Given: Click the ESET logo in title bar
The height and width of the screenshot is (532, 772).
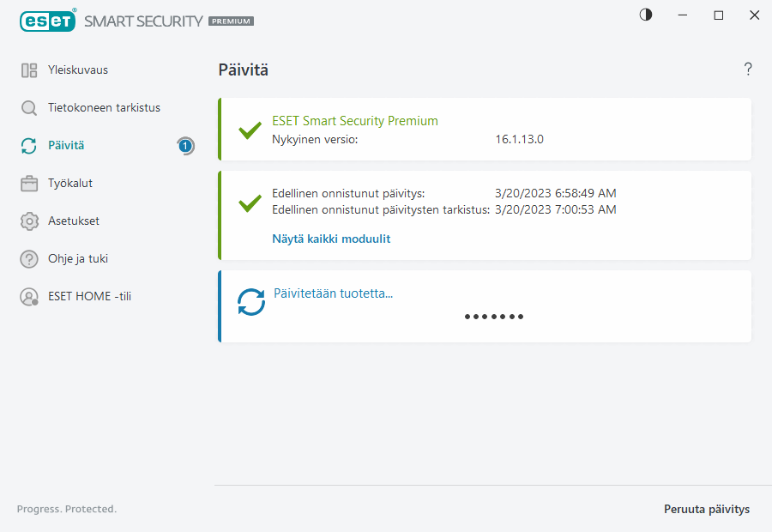Looking at the screenshot, I should (47, 21).
